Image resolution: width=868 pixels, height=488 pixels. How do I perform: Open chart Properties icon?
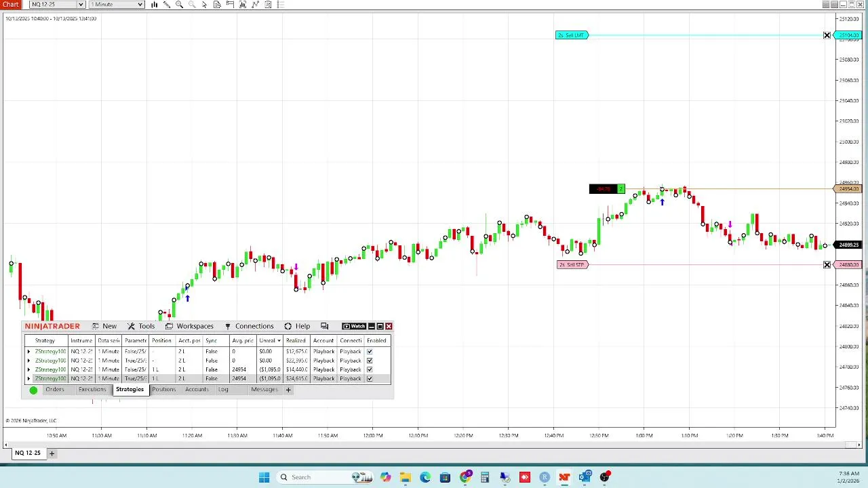pos(268,5)
